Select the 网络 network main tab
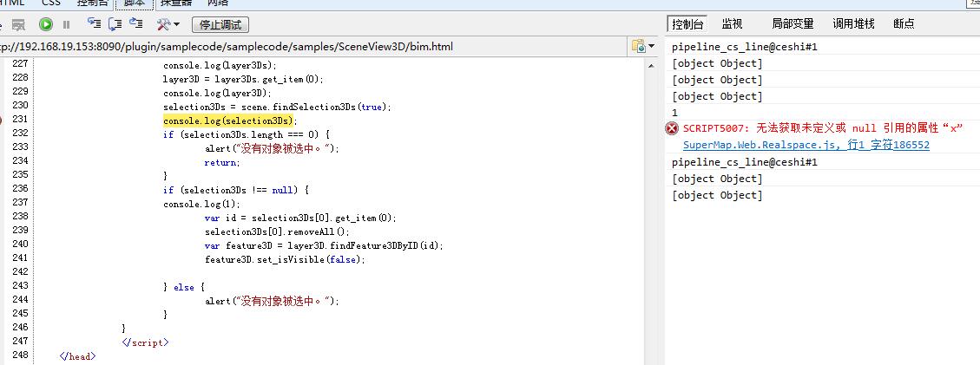This screenshot has width=980, height=365. click(x=217, y=3)
